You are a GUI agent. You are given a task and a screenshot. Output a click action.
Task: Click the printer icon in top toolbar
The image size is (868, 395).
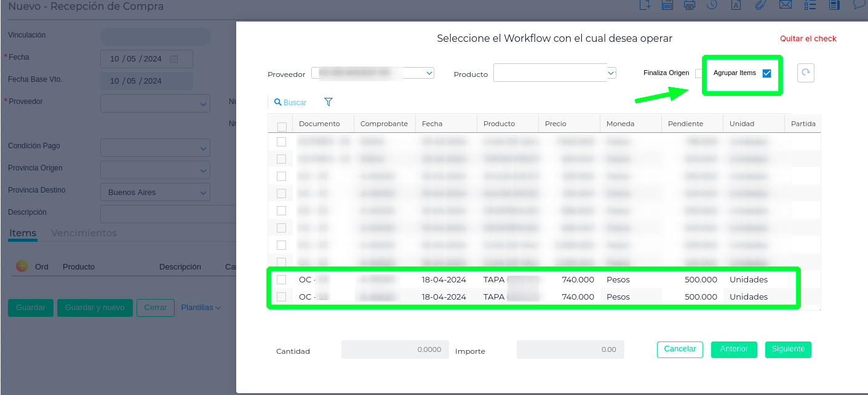click(690, 5)
